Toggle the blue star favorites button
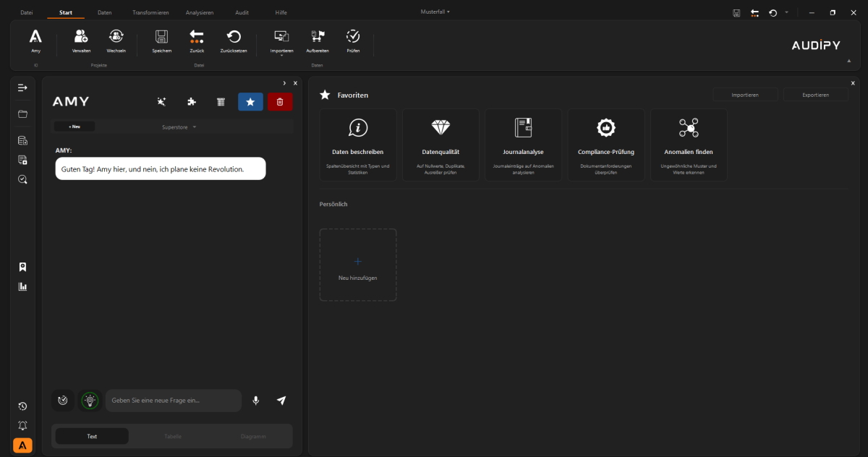This screenshot has height=457, width=868. click(250, 102)
